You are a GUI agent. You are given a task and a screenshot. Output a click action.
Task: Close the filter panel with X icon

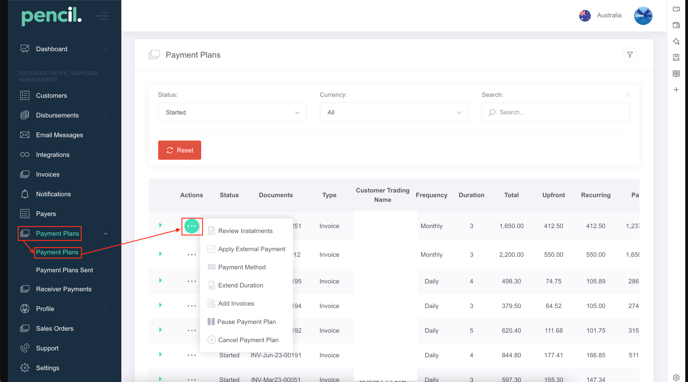pyautogui.click(x=628, y=95)
